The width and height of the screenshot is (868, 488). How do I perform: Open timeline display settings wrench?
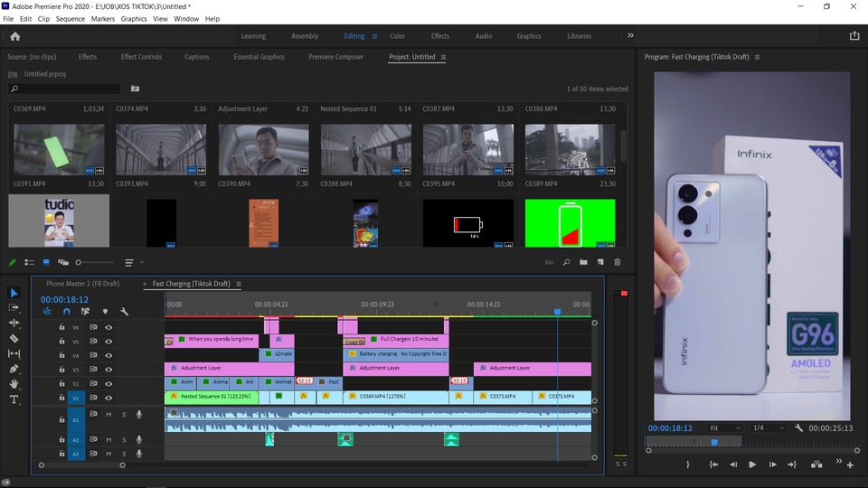click(x=124, y=312)
